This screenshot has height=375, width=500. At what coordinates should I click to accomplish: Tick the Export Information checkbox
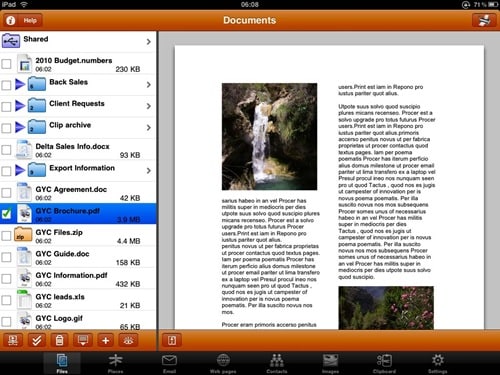click(x=6, y=171)
